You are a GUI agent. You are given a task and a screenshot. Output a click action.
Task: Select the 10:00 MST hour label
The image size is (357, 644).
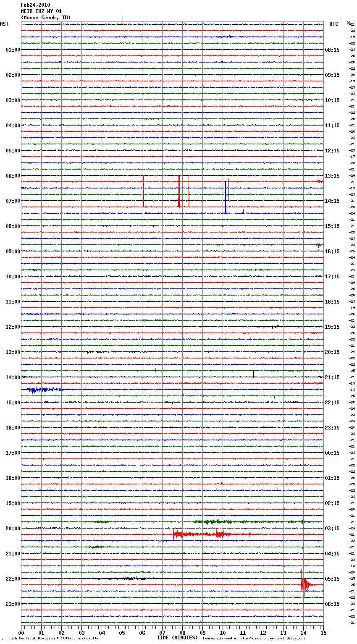coord(13,277)
